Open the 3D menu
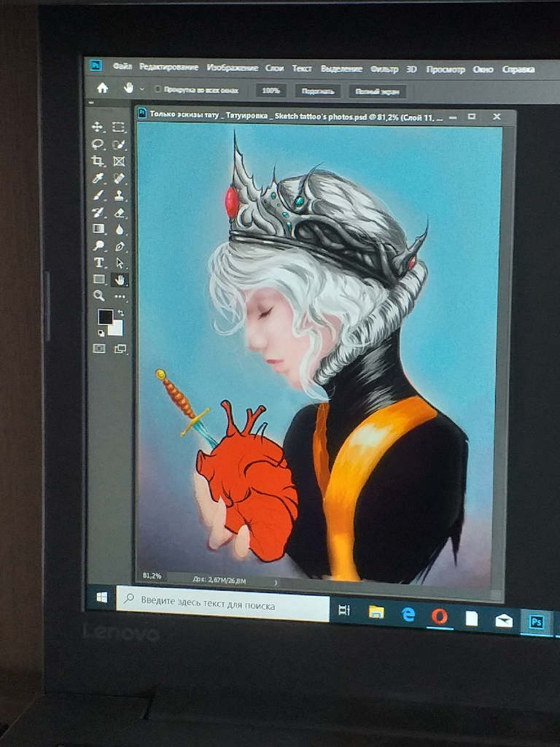The height and width of the screenshot is (747, 560). [411, 69]
